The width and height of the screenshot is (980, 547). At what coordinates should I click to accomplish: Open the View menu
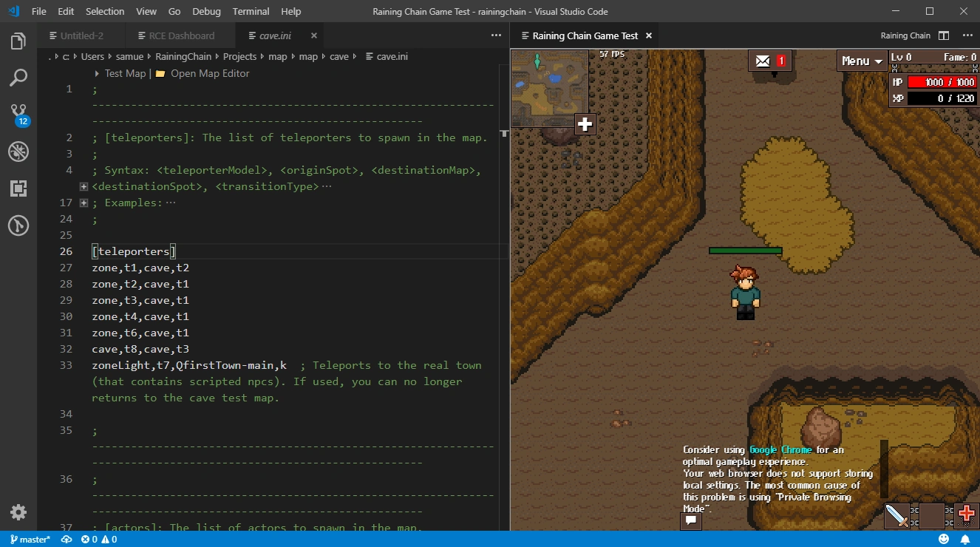pyautogui.click(x=146, y=11)
